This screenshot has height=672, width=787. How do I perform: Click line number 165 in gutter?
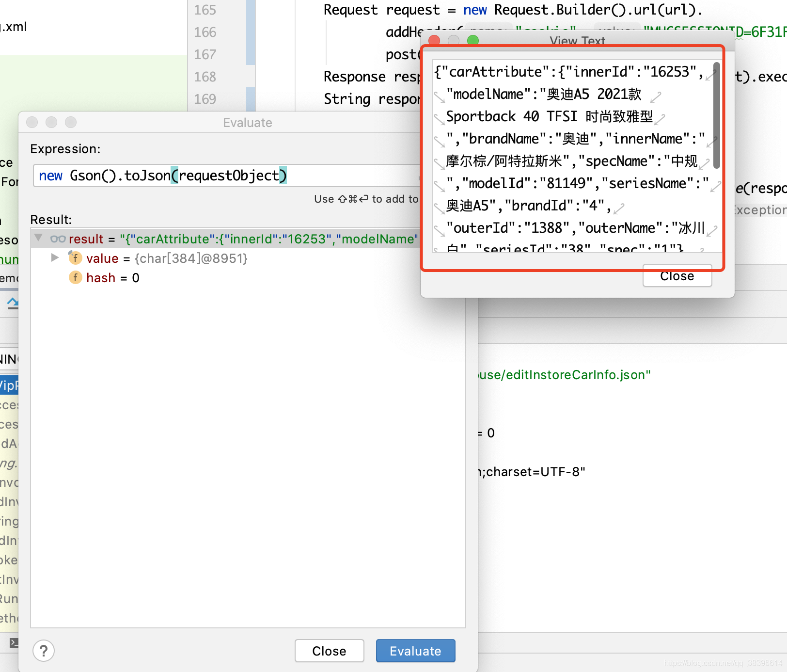point(205,10)
